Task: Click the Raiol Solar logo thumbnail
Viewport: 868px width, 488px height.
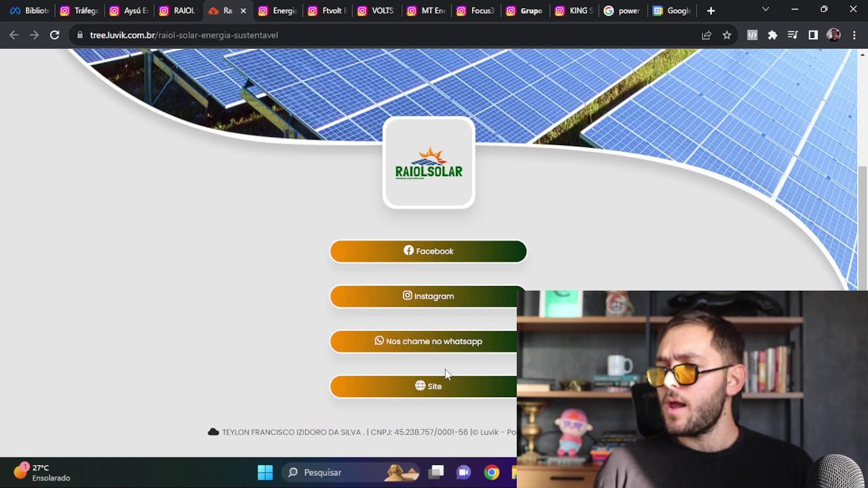Action: pos(429,163)
